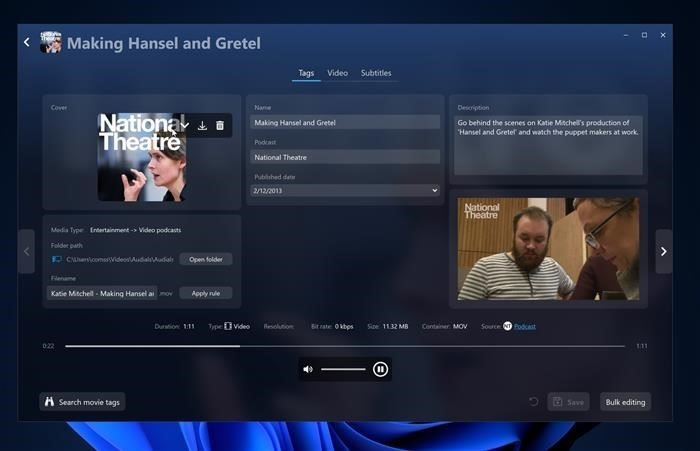This screenshot has height=451, width=700.
Task: Seek on the playback progress bar
Action: click(345, 346)
